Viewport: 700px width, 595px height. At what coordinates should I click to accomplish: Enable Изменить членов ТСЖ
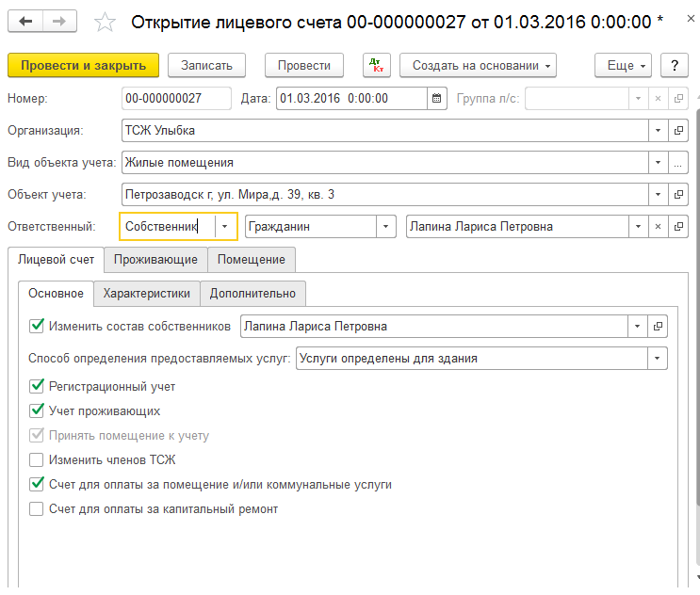[x=36, y=459]
